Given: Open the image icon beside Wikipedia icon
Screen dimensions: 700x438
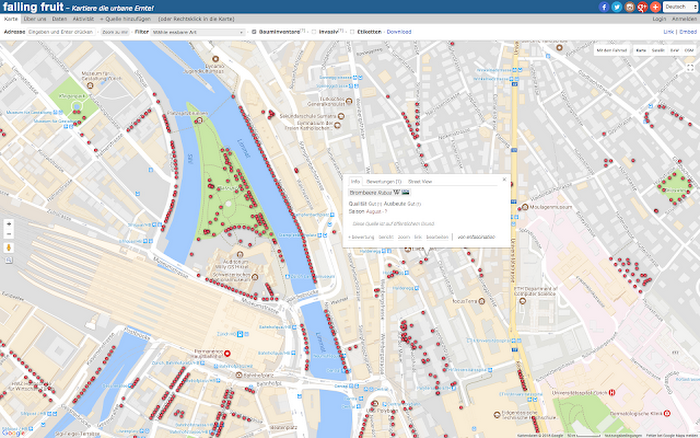Looking at the screenshot, I should pyautogui.click(x=405, y=192).
